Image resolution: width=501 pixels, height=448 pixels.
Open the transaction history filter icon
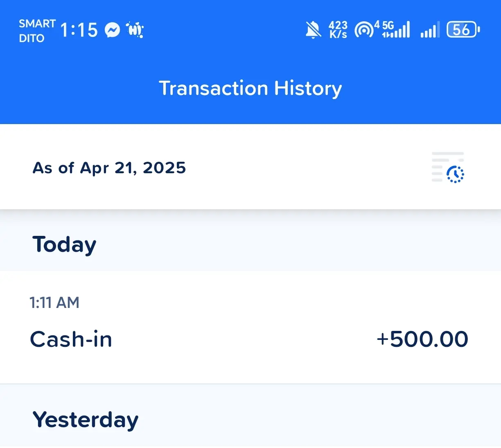[x=448, y=167]
